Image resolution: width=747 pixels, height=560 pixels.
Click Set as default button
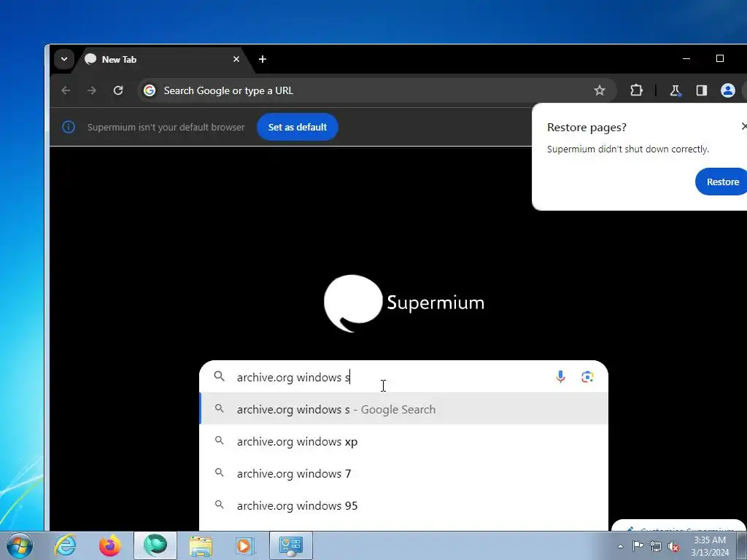coord(298,127)
